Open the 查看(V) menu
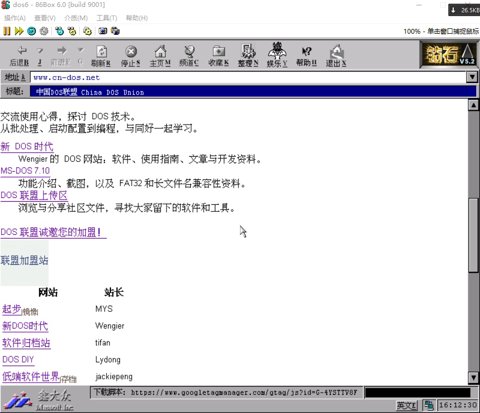Image resolution: width=480 pixels, height=413 pixels. [x=45, y=18]
